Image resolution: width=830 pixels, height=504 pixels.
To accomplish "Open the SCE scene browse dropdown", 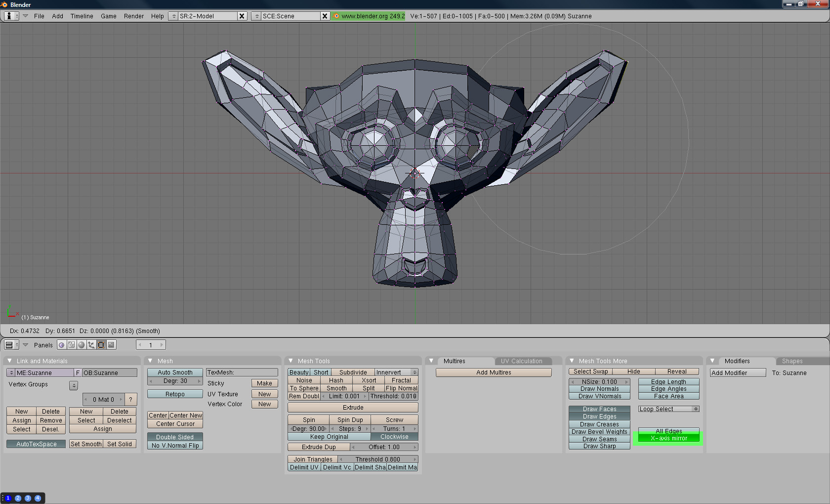I will point(256,16).
